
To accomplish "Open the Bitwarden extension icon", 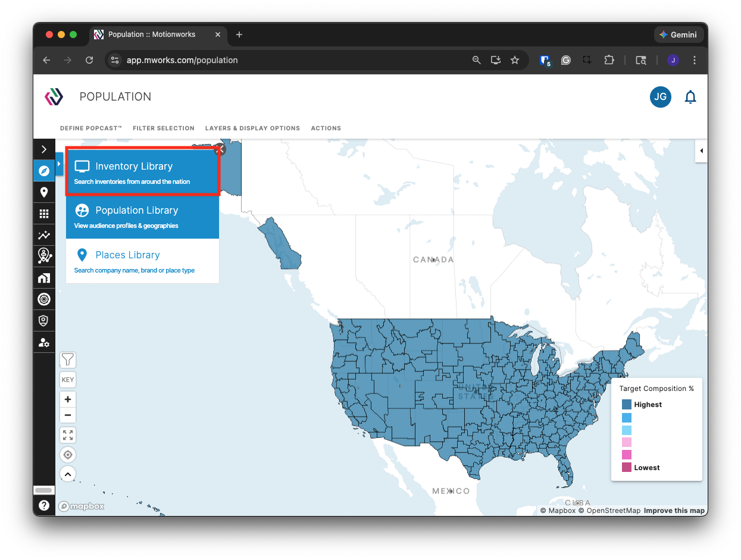I will 545,60.
